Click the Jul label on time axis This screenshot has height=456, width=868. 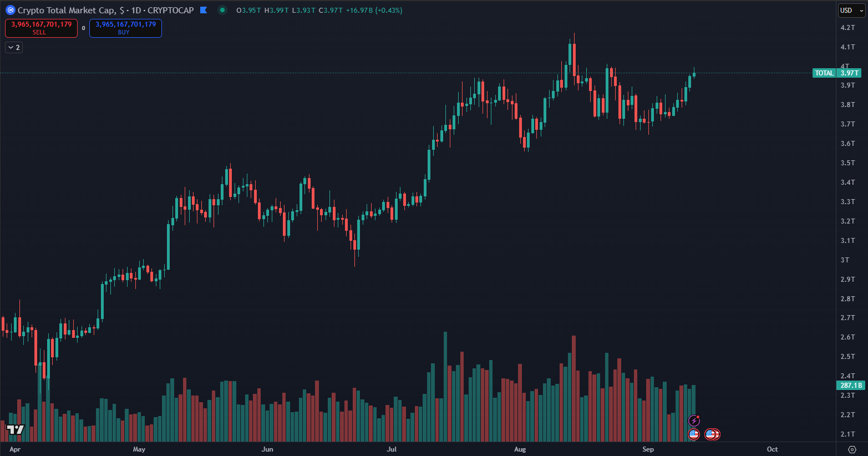click(392, 449)
